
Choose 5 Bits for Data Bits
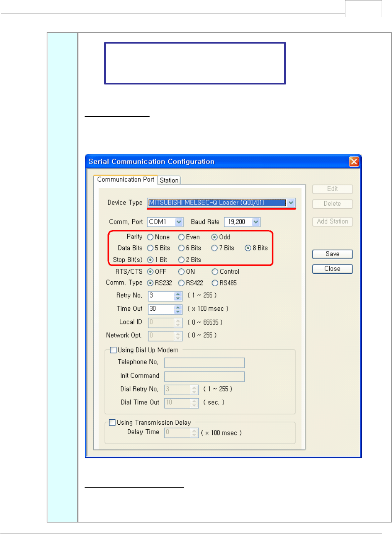tap(150, 248)
